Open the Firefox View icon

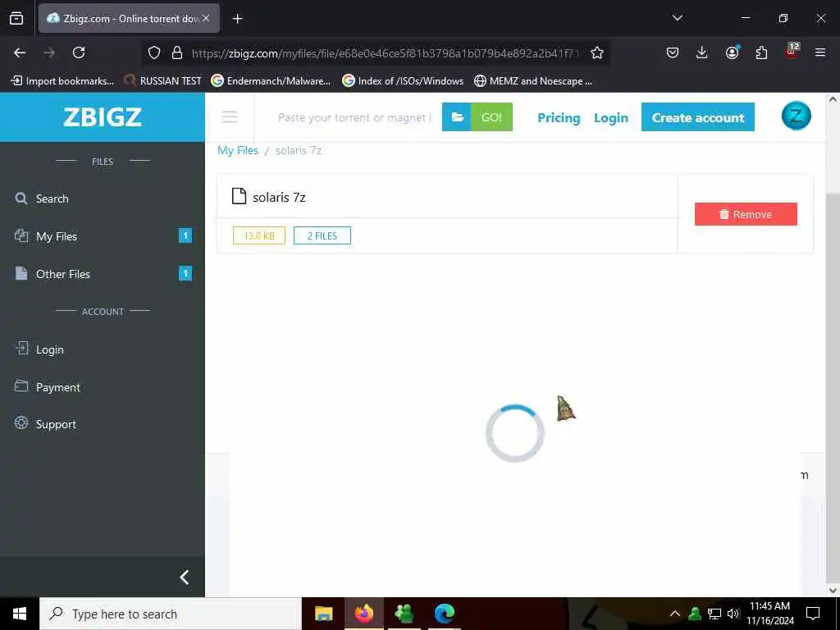pos(16,18)
